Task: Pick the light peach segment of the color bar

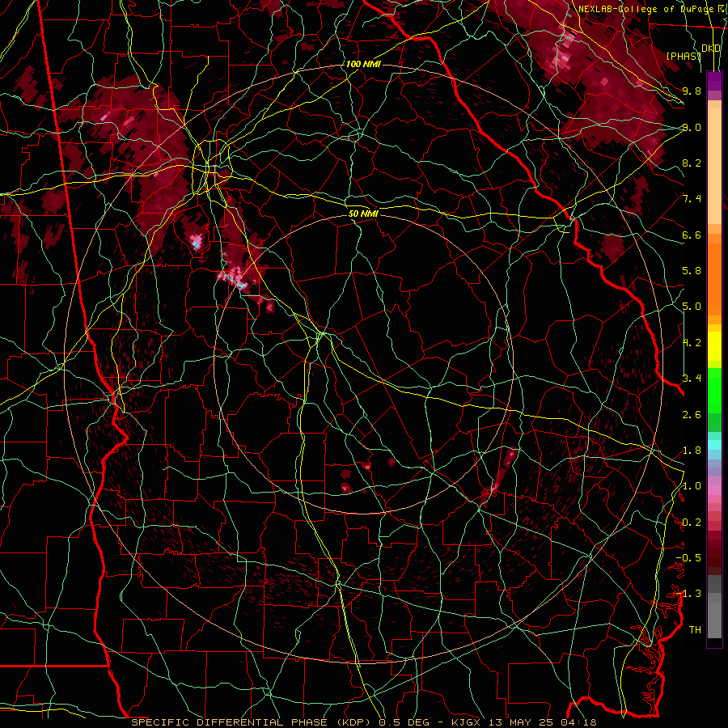Action: coord(714,166)
